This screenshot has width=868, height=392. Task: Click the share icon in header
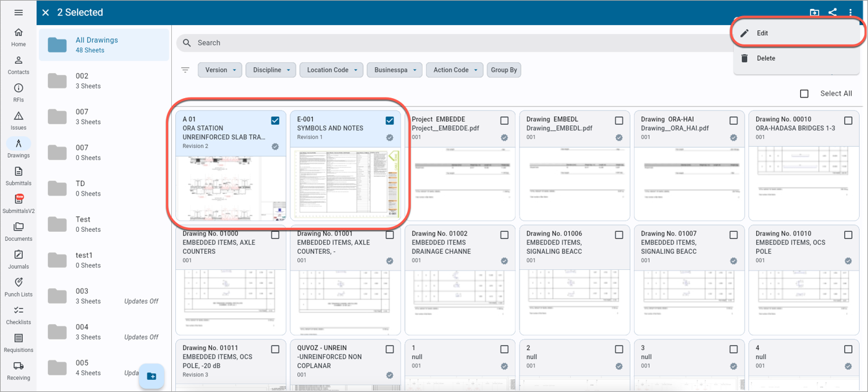tap(832, 12)
